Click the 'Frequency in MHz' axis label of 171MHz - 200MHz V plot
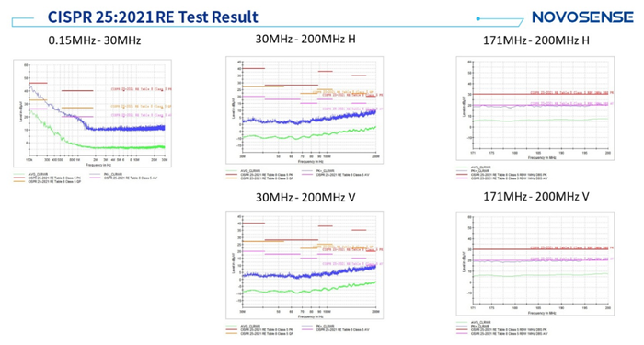644x345 pixels. (542, 313)
